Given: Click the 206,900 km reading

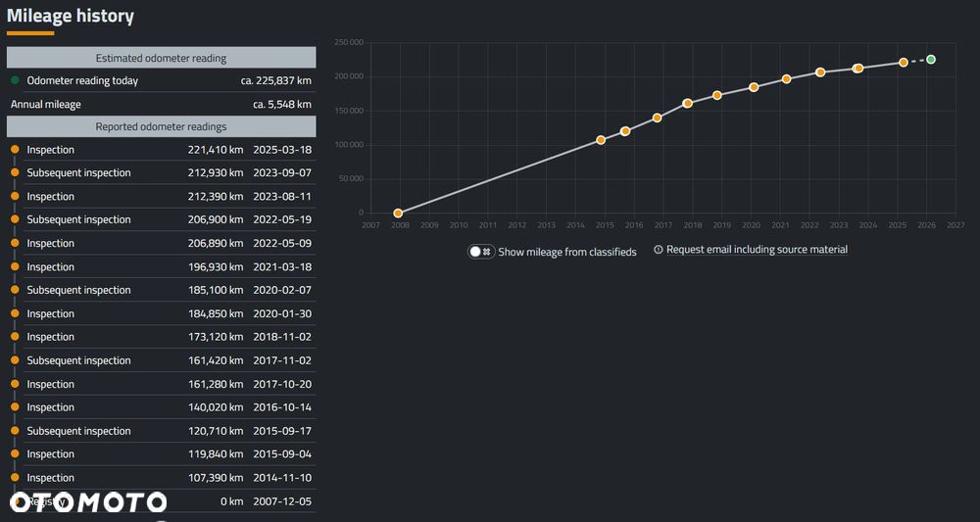Looking at the screenshot, I should 216,219.
